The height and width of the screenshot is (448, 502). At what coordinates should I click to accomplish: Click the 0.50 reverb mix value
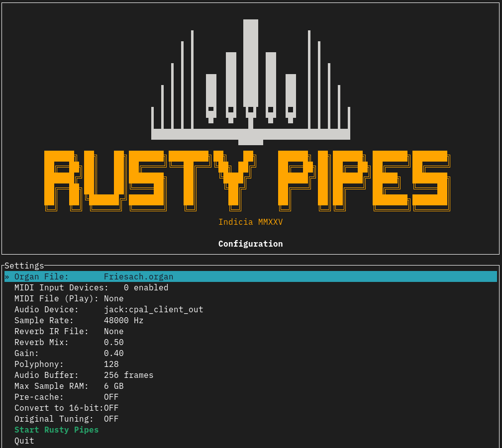point(113,342)
